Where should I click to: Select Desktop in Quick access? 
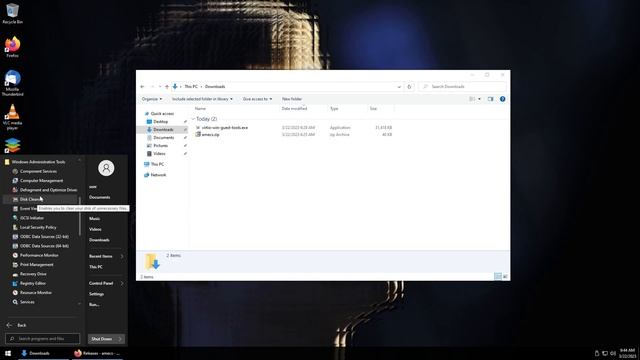point(160,122)
